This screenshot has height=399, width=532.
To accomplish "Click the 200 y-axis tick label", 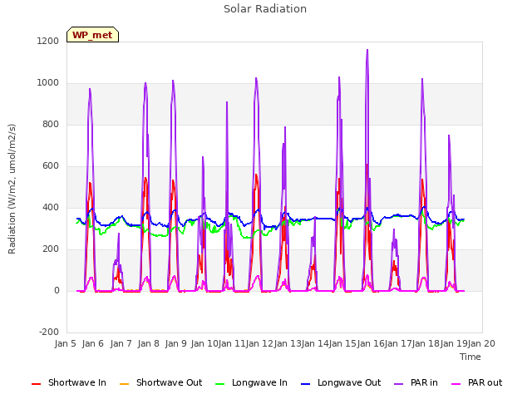I will [x=51, y=249].
